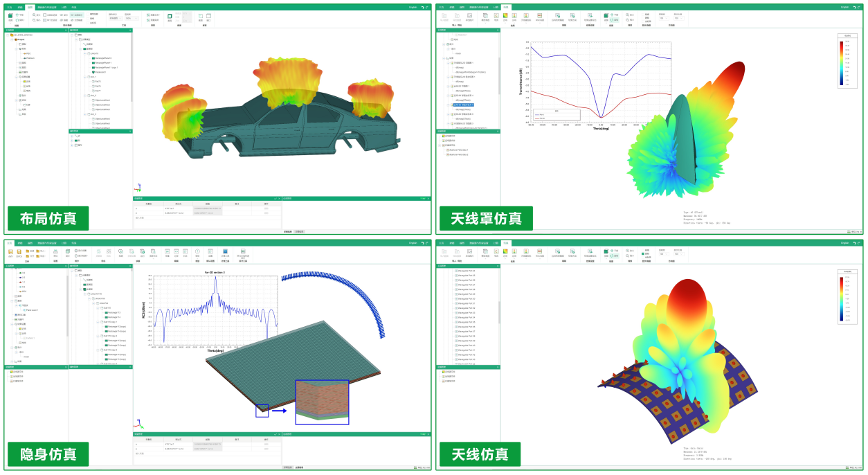Click the green view cube icon in 天线罩仿真 ribbon
Screen dimensions: 868x475
click(x=606, y=15)
